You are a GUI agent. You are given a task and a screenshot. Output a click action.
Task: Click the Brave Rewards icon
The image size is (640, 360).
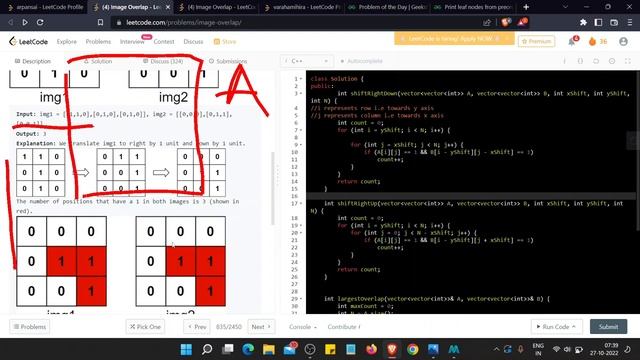(522, 22)
